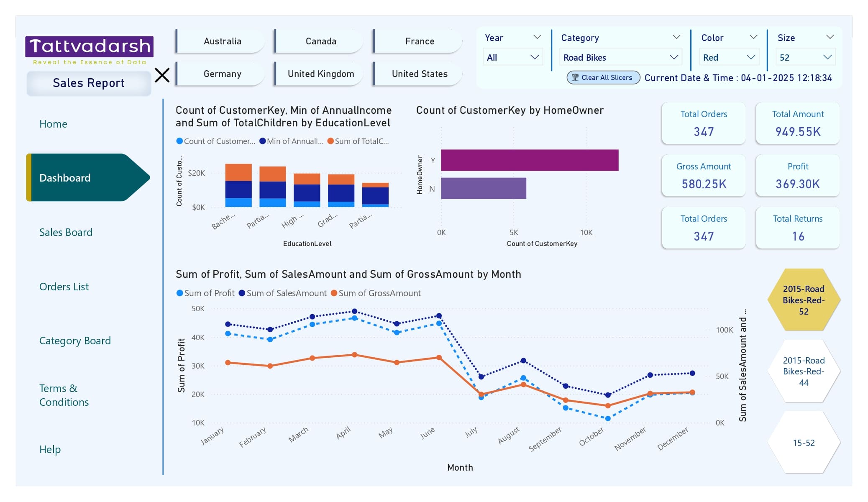Click the Current Date & Time text

coord(738,78)
